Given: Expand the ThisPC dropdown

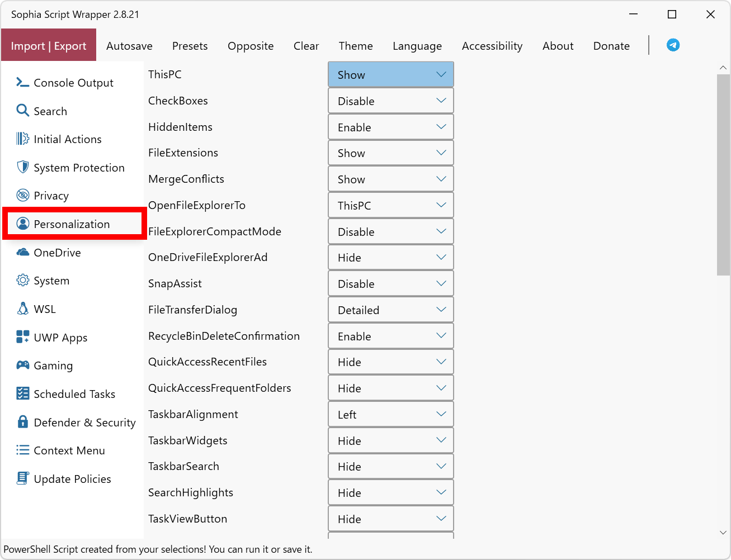Looking at the screenshot, I should [390, 75].
